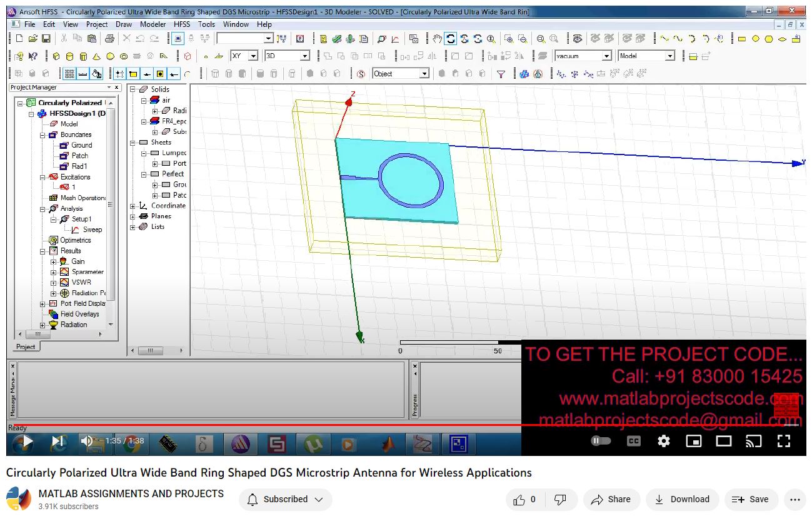812x516 pixels.
Task: Click the Download button
Action: click(682, 500)
